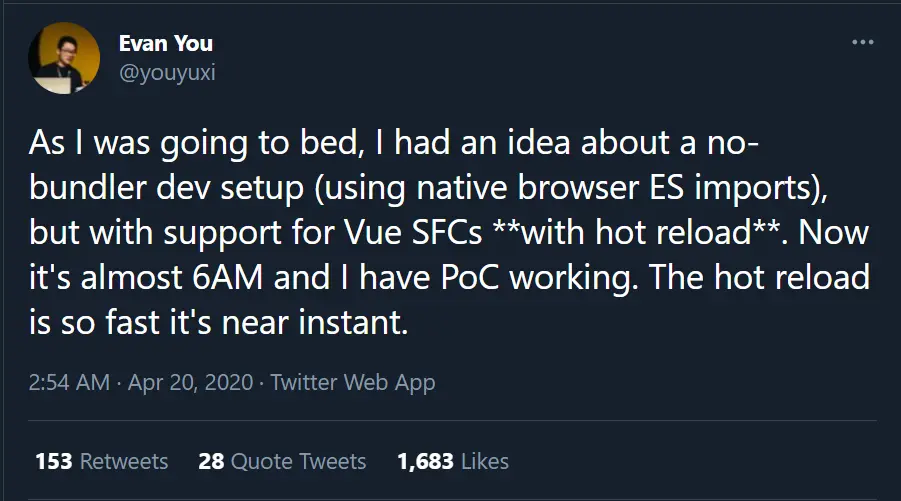901x501 pixels.
Task: Click the word "6AM" in the tweet
Action: point(228,278)
